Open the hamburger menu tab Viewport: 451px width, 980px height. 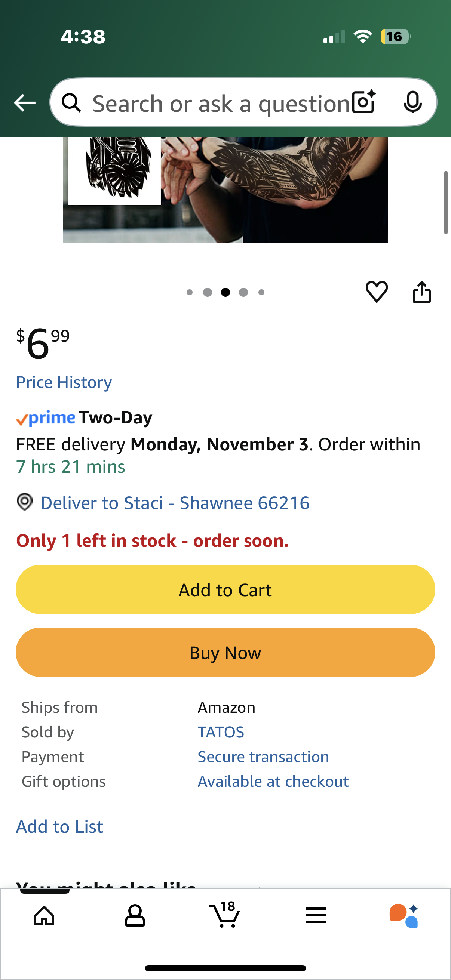(316, 915)
